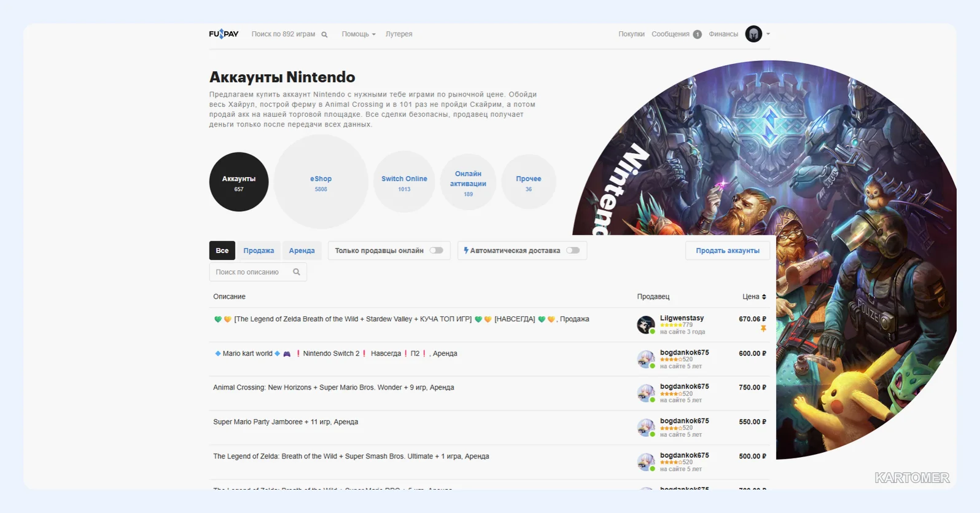Click the seller avatar in the Mario kart world row
The height and width of the screenshot is (513, 980).
pos(645,359)
